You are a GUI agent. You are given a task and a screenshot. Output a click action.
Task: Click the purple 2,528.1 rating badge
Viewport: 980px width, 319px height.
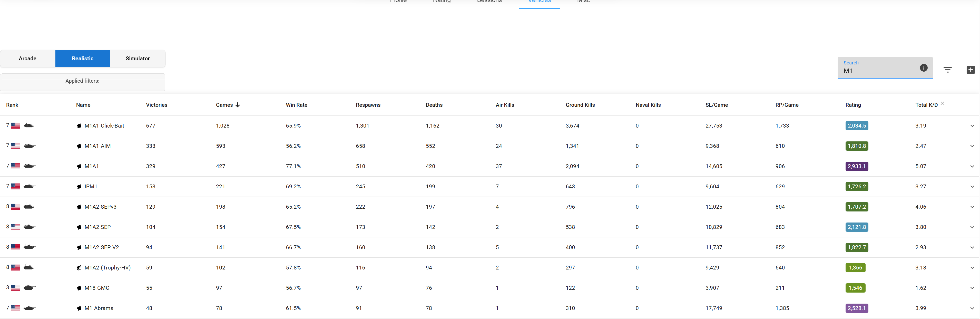click(x=857, y=308)
